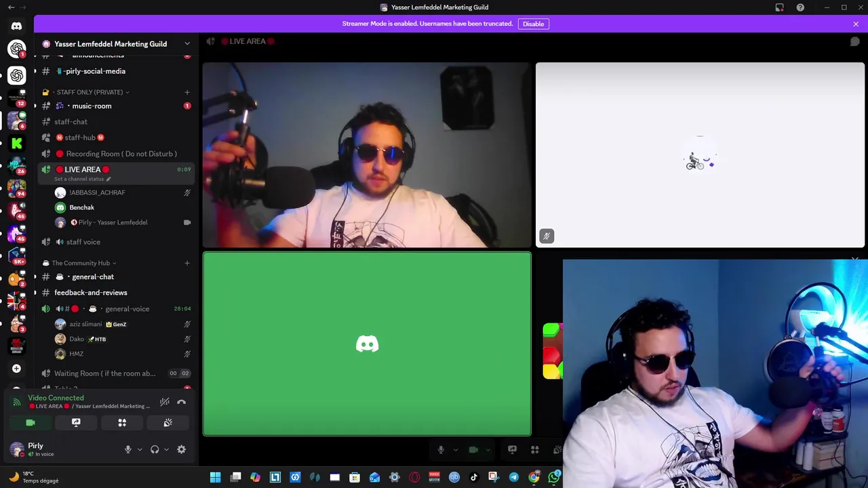Click the Add a Server plus icon
This screenshot has width=868, height=488.
click(x=16, y=369)
